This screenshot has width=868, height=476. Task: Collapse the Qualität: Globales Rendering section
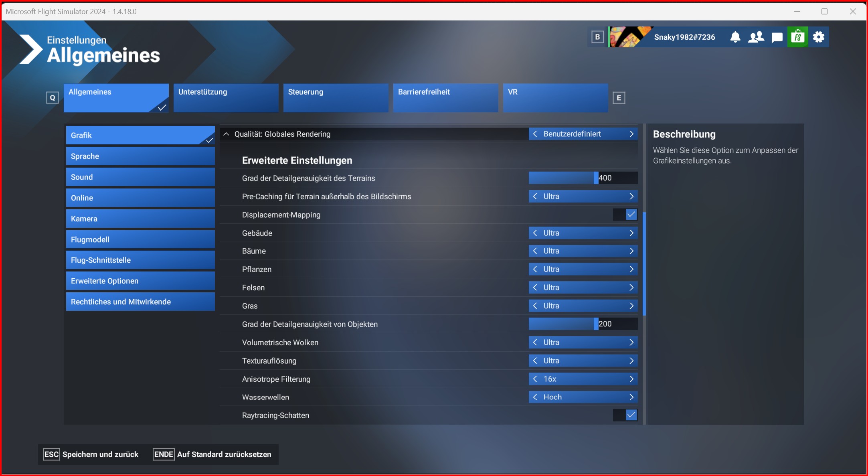pyautogui.click(x=226, y=134)
